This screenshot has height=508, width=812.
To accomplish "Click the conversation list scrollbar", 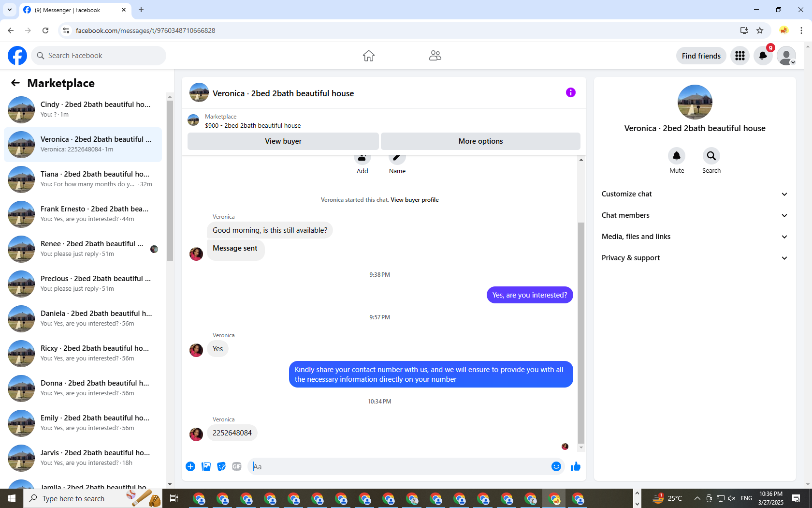I will (x=170, y=180).
